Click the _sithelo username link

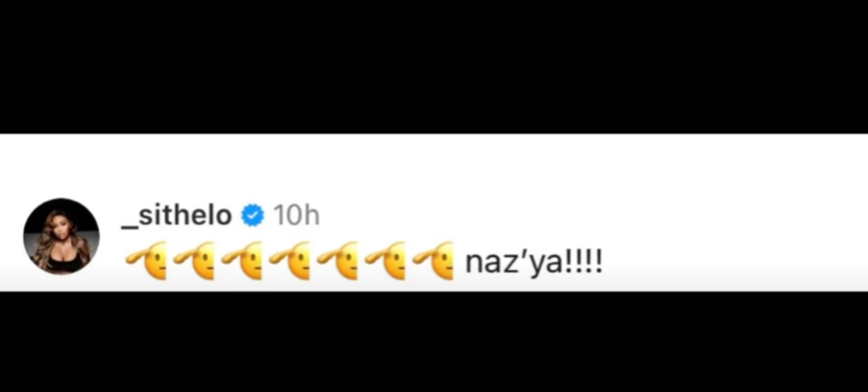pos(176,215)
